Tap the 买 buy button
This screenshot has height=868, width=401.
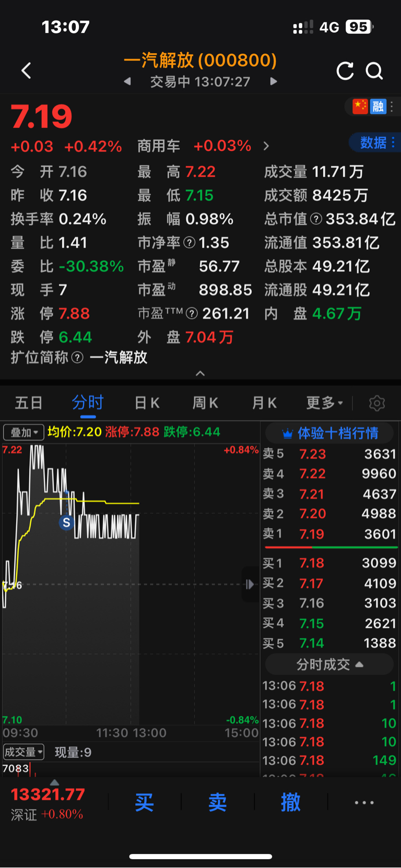145,802
